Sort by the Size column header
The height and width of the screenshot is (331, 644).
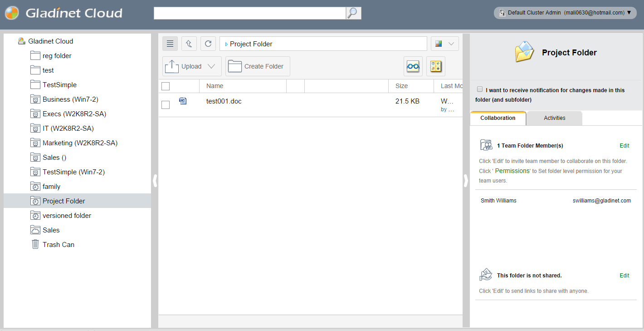(x=401, y=86)
